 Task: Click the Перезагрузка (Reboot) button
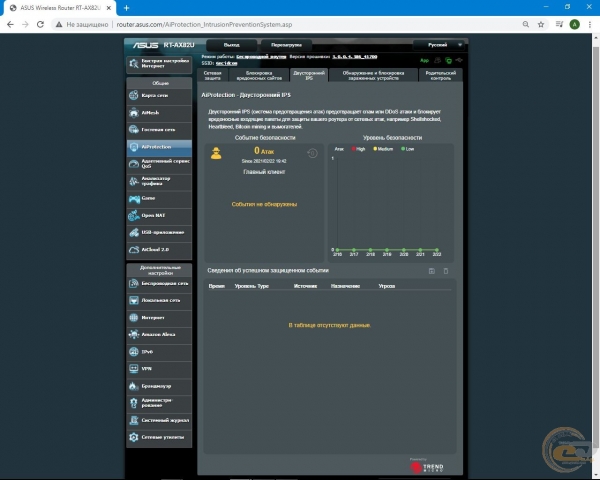[286, 45]
